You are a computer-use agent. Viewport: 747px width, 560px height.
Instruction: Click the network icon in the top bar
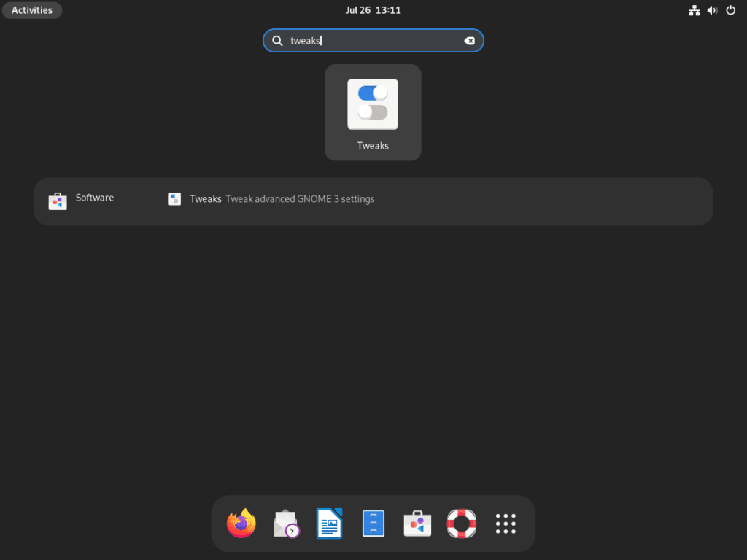point(694,10)
